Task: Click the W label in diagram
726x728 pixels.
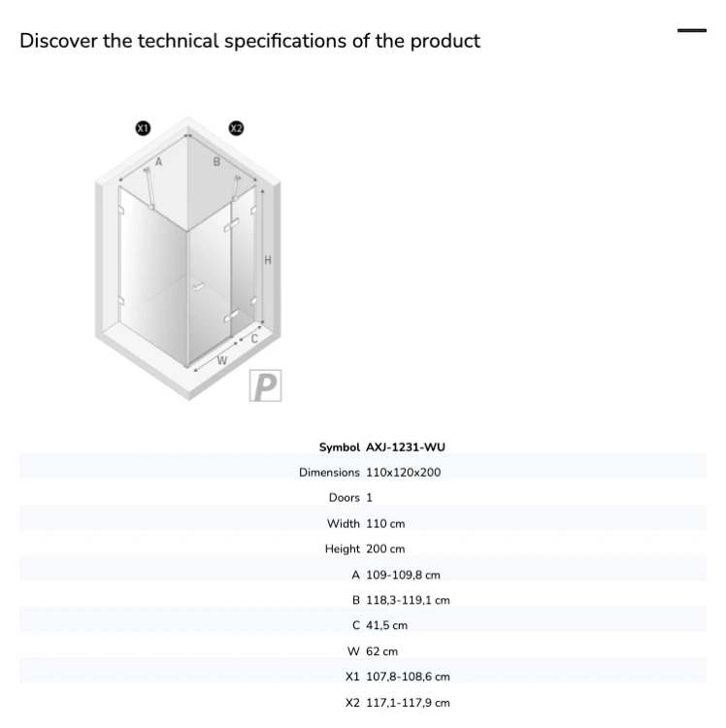Action: click(222, 360)
